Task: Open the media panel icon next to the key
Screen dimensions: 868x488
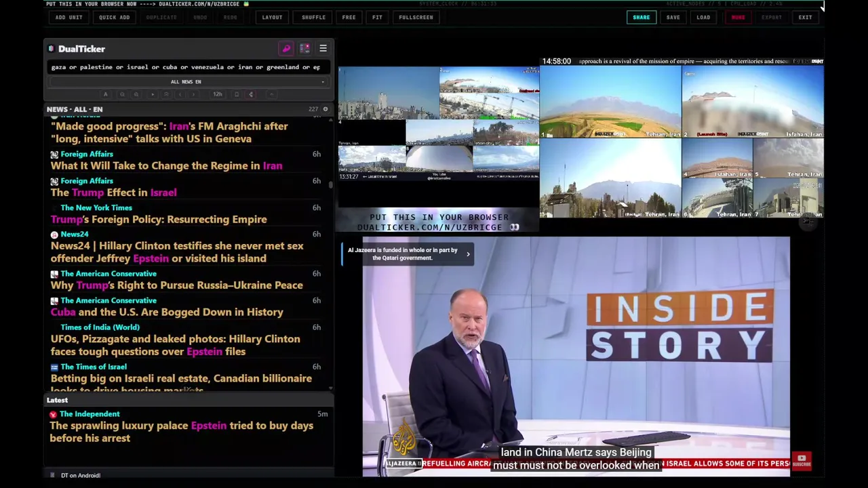Action: click(304, 49)
